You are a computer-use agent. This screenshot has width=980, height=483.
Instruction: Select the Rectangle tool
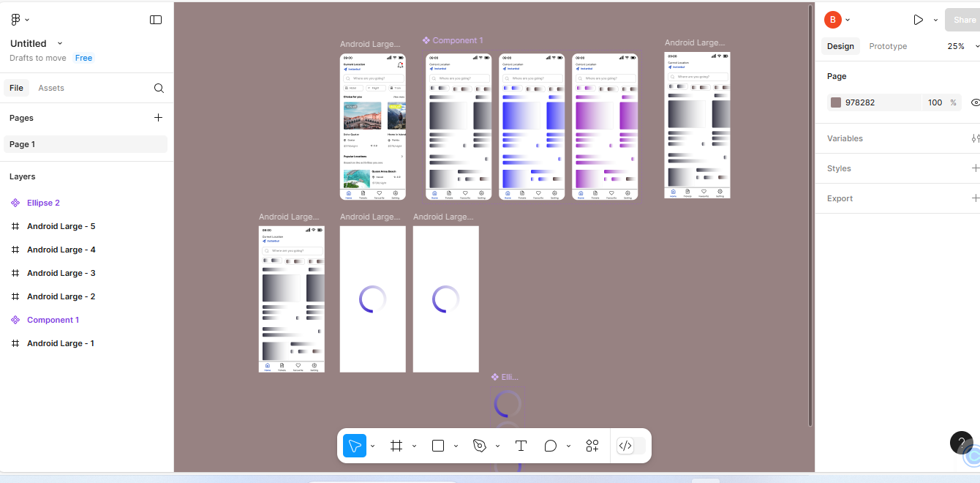pos(437,446)
